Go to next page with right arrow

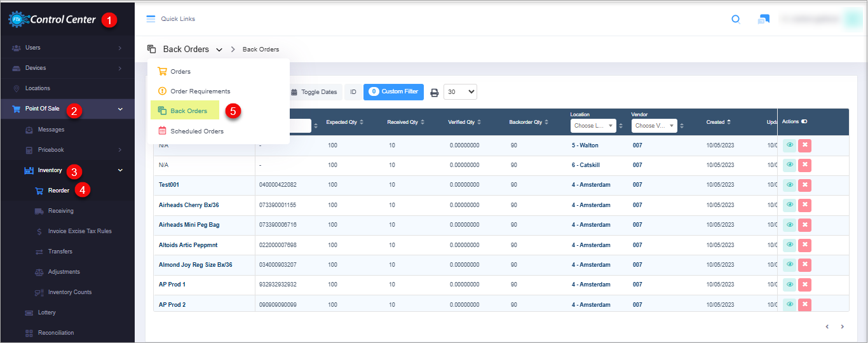pos(843,326)
